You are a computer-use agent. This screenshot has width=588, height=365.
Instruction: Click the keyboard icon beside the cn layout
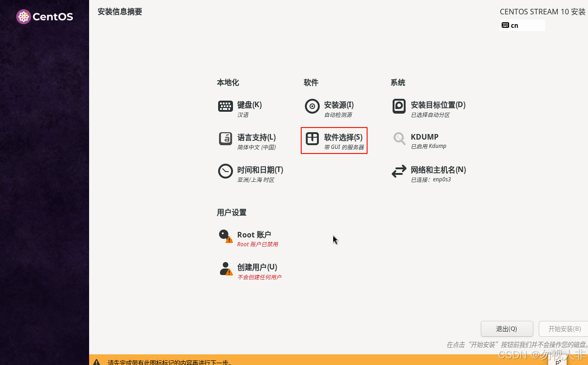[505, 25]
